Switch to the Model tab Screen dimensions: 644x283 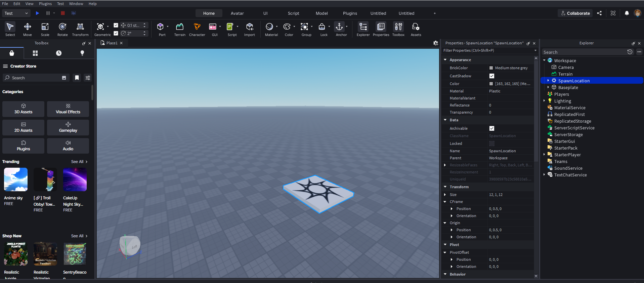pyautogui.click(x=322, y=13)
